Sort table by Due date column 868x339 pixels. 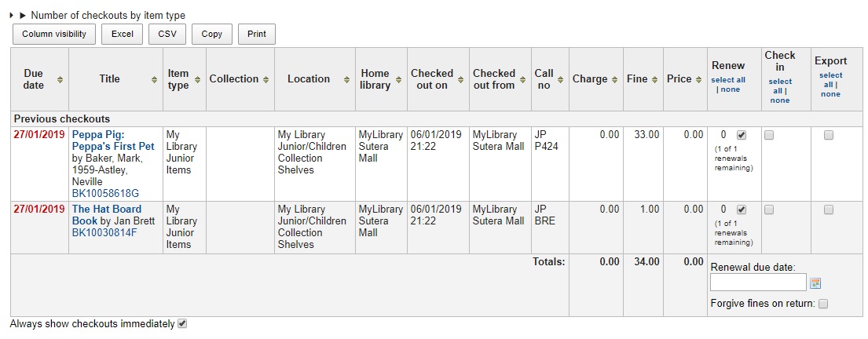pyautogui.click(x=60, y=79)
